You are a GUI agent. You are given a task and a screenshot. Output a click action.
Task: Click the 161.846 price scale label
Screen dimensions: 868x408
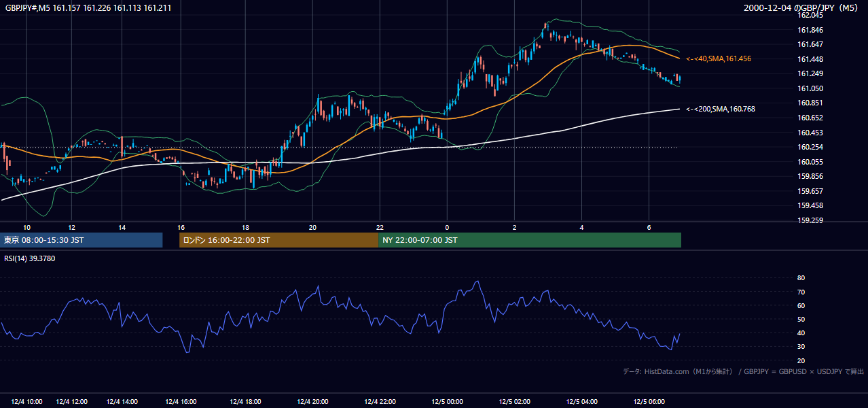(810, 30)
